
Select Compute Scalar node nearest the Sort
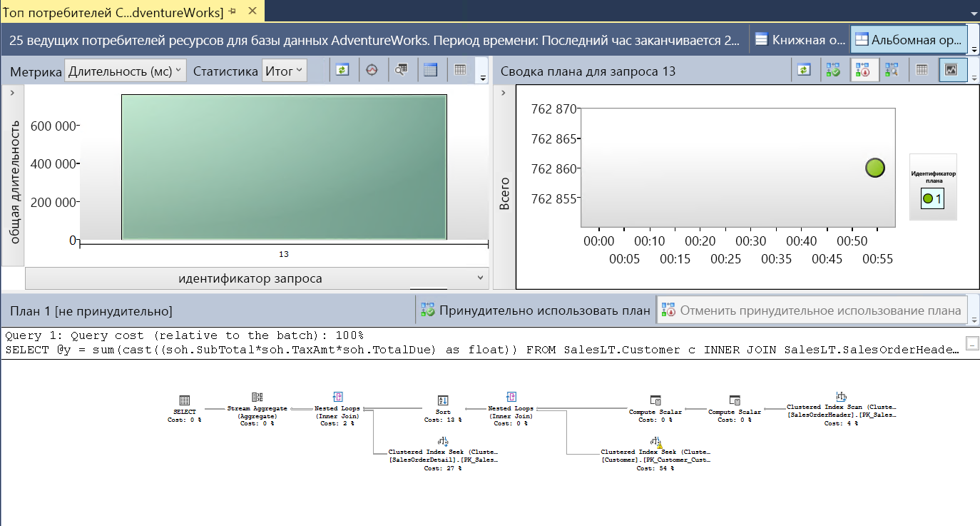pyautogui.click(x=655, y=409)
